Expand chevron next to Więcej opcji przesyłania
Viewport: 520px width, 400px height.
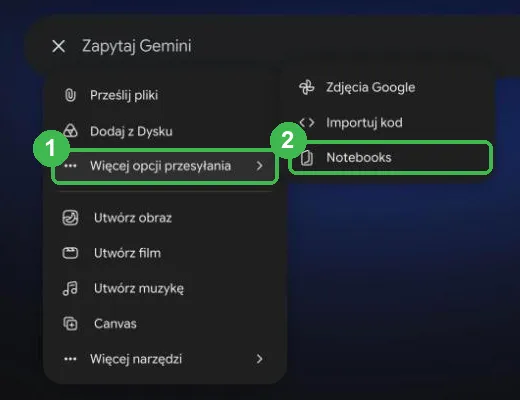pyautogui.click(x=259, y=166)
